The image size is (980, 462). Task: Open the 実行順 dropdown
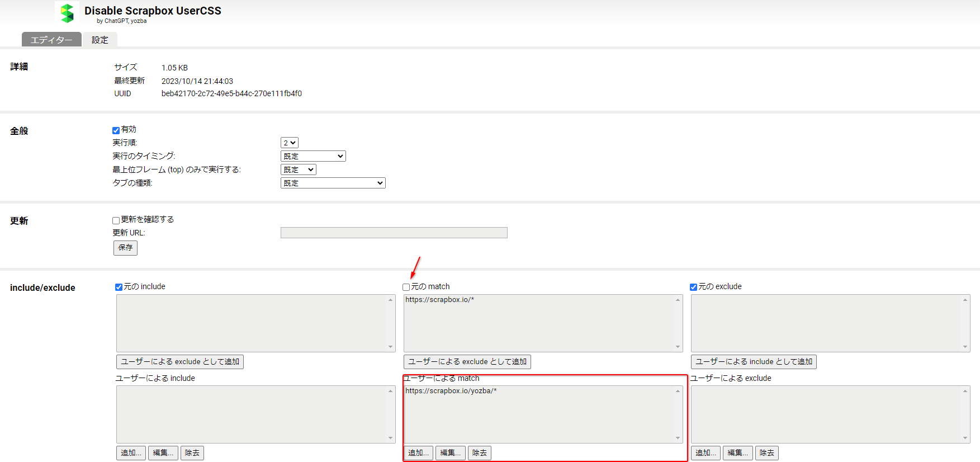290,143
